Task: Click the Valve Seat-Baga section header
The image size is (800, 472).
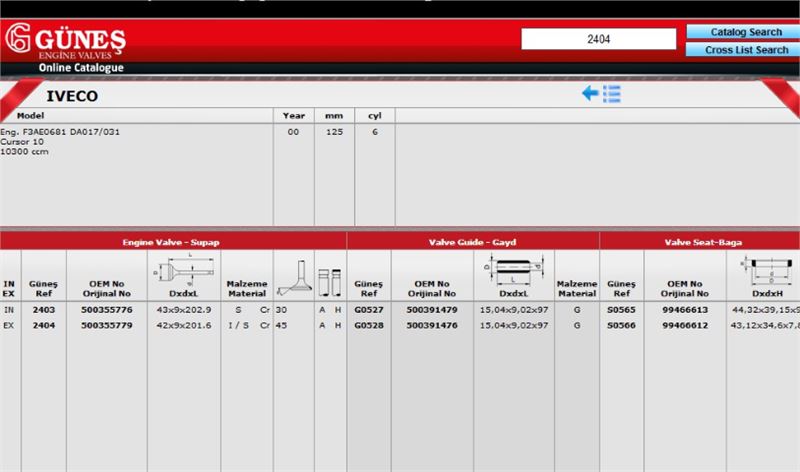Action: [x=703, y=242]
